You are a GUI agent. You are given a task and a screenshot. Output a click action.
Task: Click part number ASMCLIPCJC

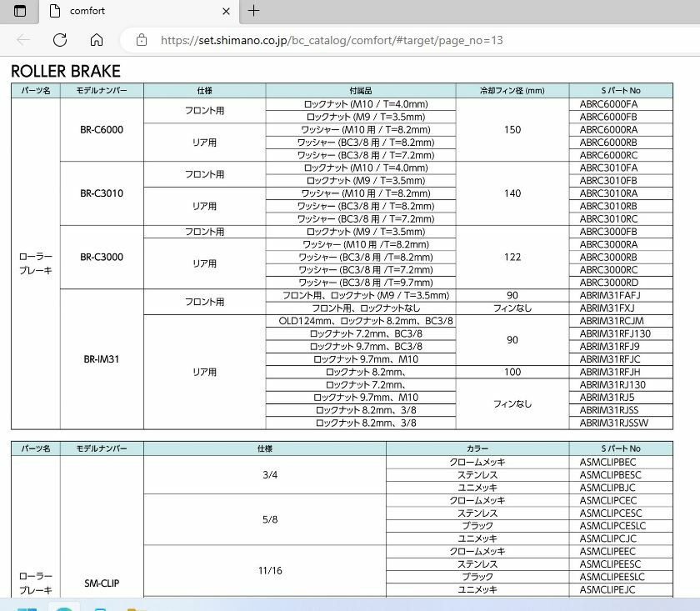point(607,538)
